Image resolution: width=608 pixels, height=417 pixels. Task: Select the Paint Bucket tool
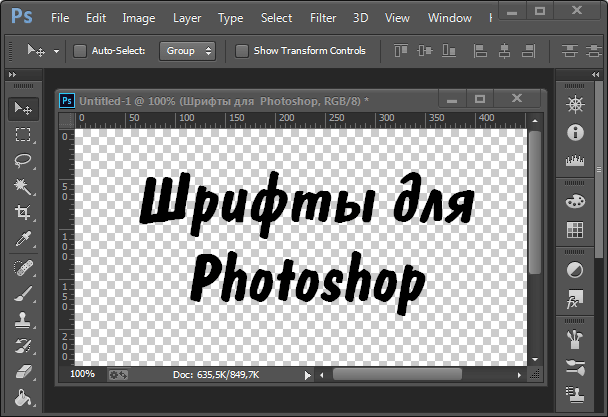coord(23,398)
